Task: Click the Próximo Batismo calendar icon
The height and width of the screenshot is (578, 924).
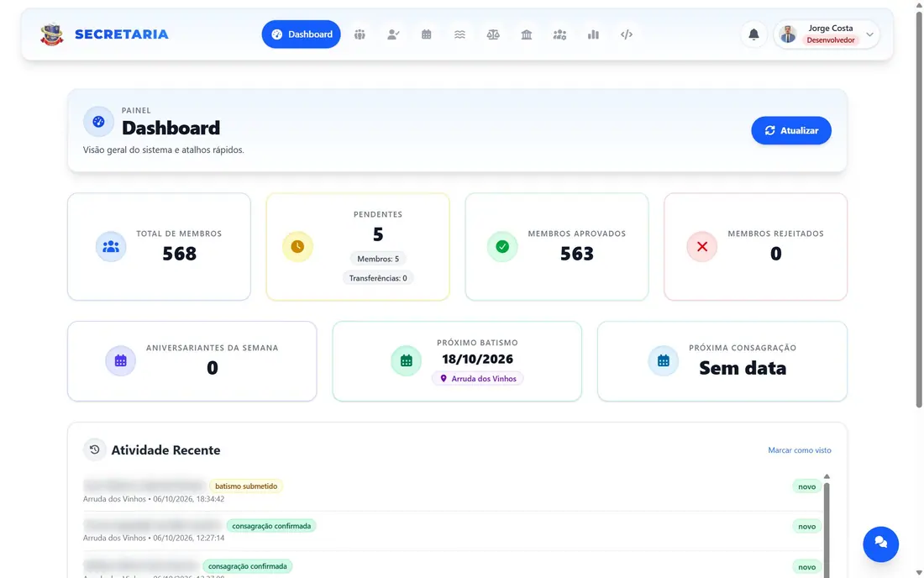Action: click(x=406, y=360)
